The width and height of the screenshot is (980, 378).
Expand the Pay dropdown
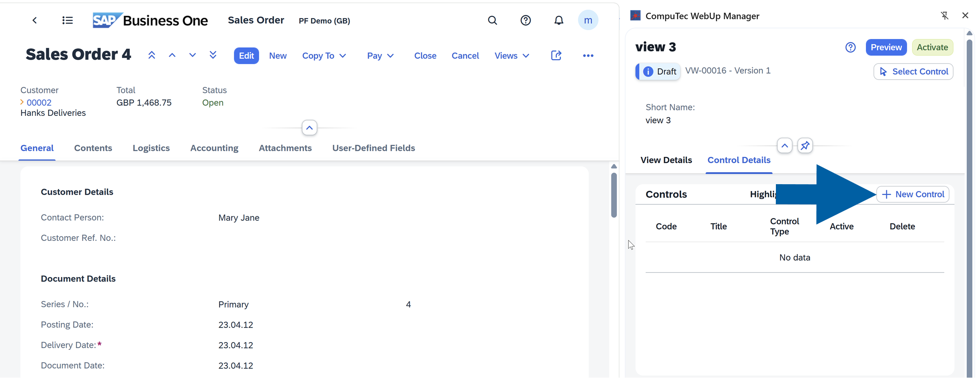coord(380,55)
